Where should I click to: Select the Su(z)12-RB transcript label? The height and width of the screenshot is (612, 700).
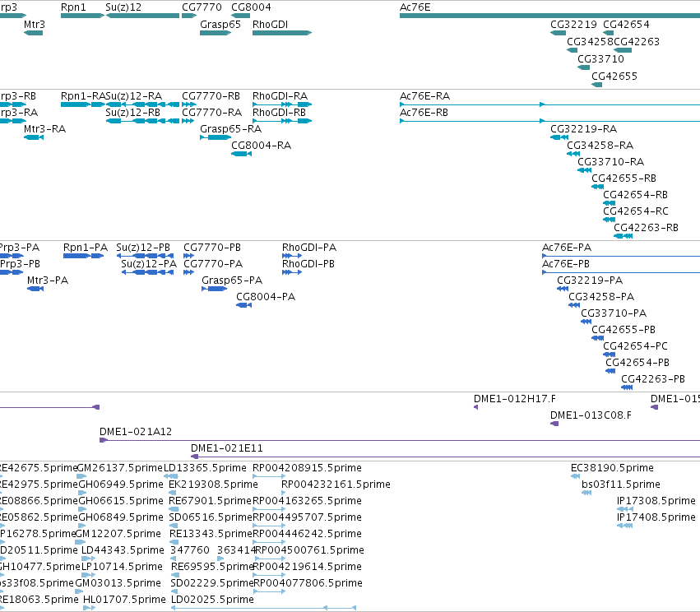coord(132,113)
